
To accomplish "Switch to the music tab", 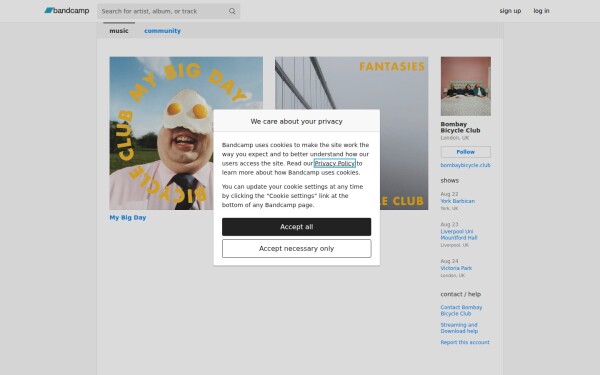I will point(119,31).
